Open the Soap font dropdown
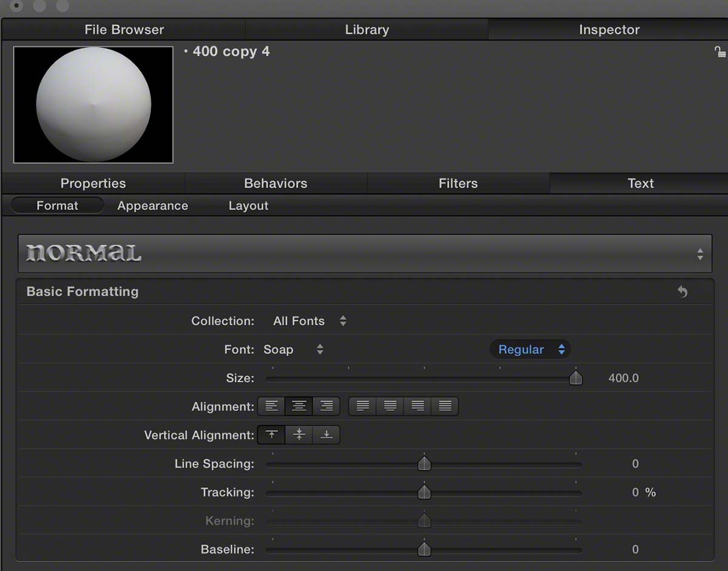The width and height of the screenshot is (728, 571). pos(294,350)
